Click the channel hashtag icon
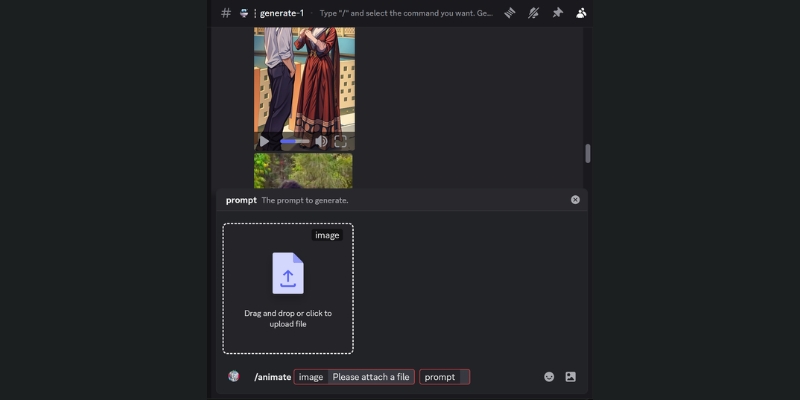The height and width of the screenshot is (400, 800). 226,13
